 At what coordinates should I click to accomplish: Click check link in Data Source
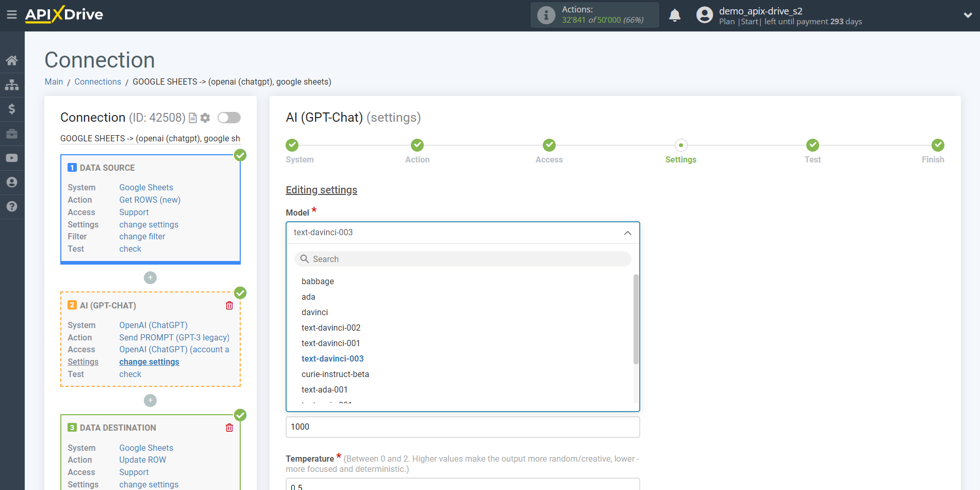tap(130, 249)
